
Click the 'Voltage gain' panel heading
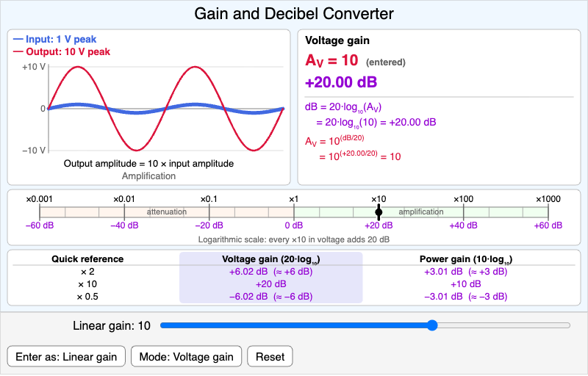[x=337, y=40]
